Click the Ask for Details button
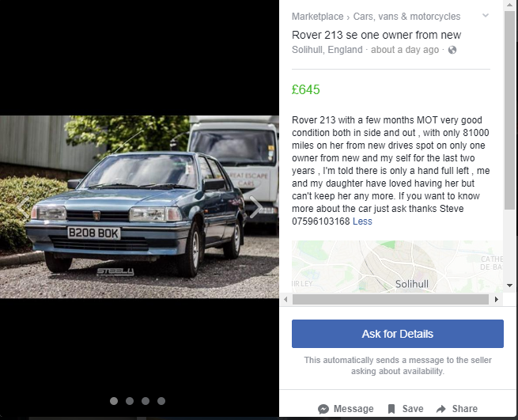 [398, 334]
